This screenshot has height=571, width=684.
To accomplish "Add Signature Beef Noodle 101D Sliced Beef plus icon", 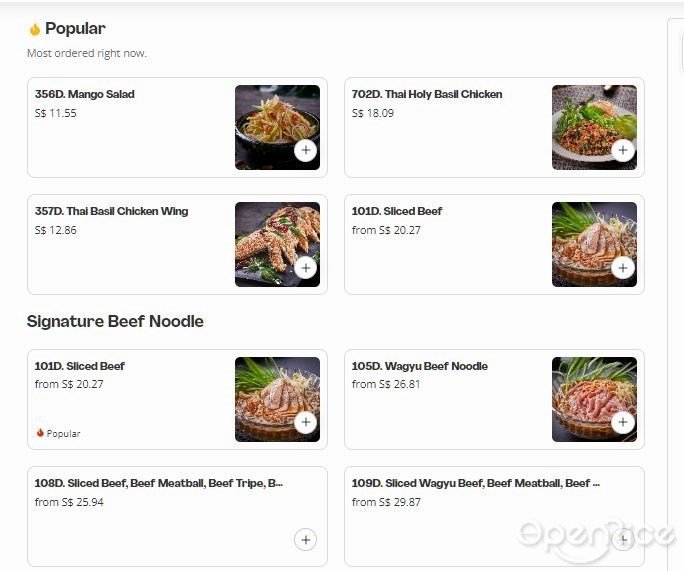I will [306, 422].
